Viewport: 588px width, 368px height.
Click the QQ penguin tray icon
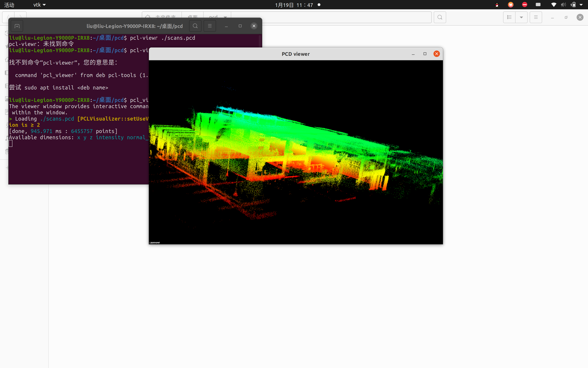(497, 5)
